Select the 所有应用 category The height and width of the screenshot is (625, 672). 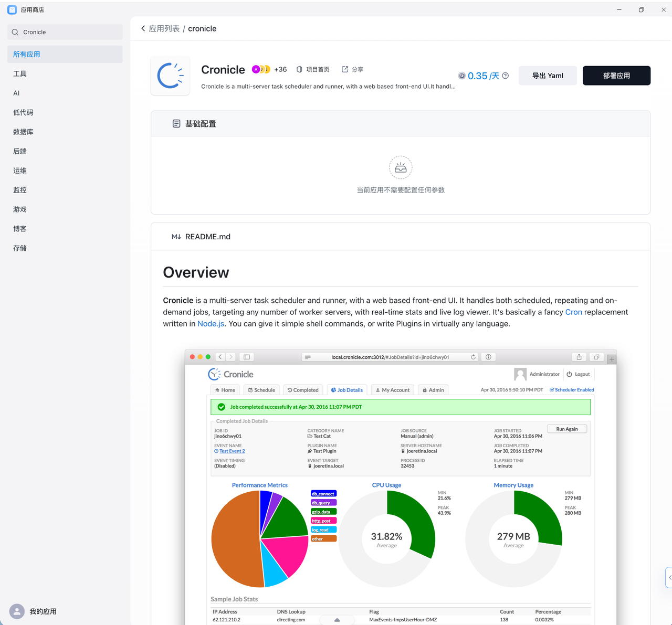65,54
